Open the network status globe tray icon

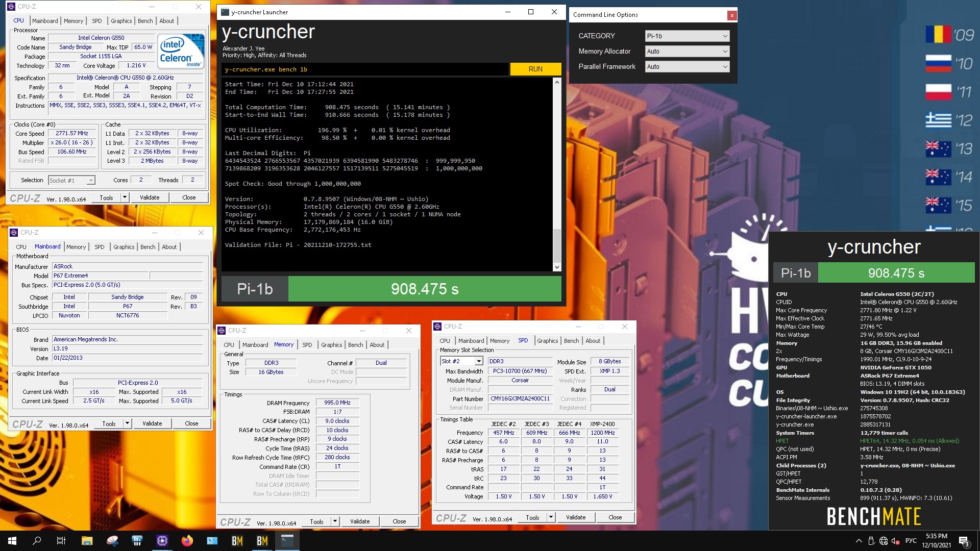pyautogui.click(x=884, y=541)
